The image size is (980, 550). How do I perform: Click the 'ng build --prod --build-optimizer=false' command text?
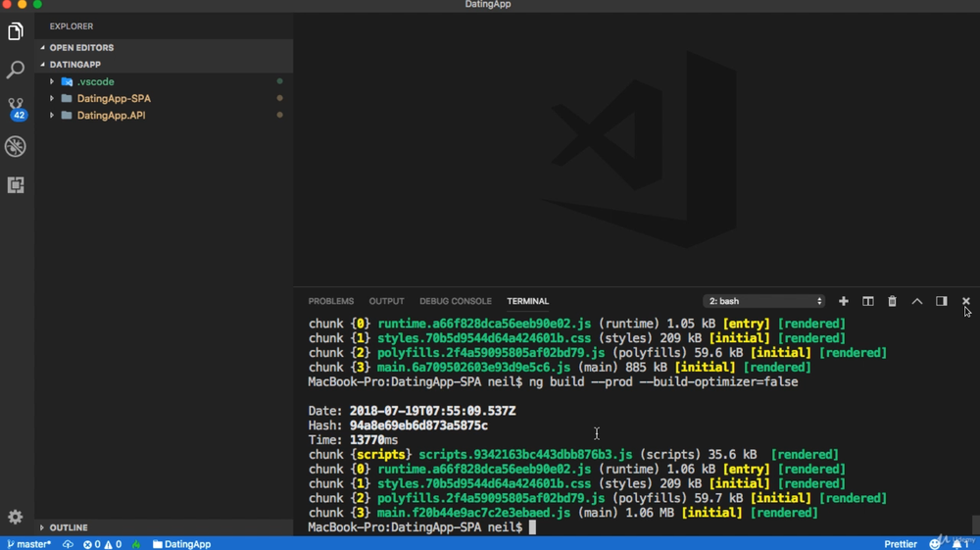[x=663, y=382]
